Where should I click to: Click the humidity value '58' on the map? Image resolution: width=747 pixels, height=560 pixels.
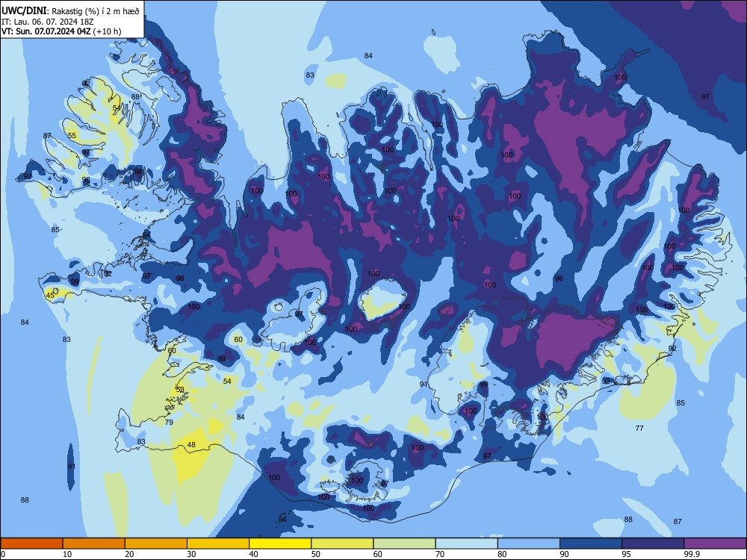[x=180, y=389]
